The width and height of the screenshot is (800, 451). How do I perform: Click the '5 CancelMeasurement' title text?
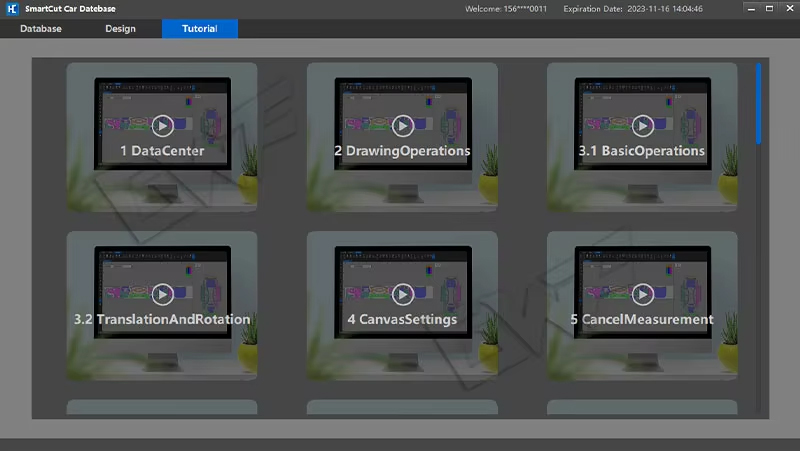tap(642, 319)
